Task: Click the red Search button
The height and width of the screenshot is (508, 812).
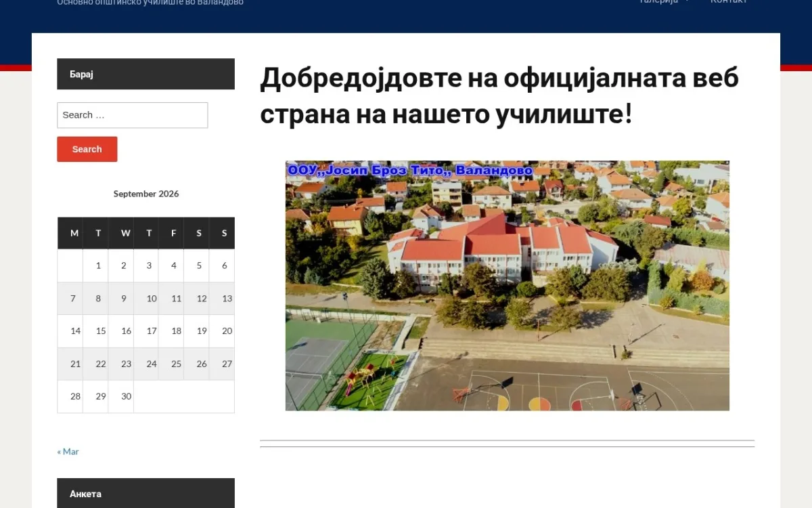Action: pos(87,149)
